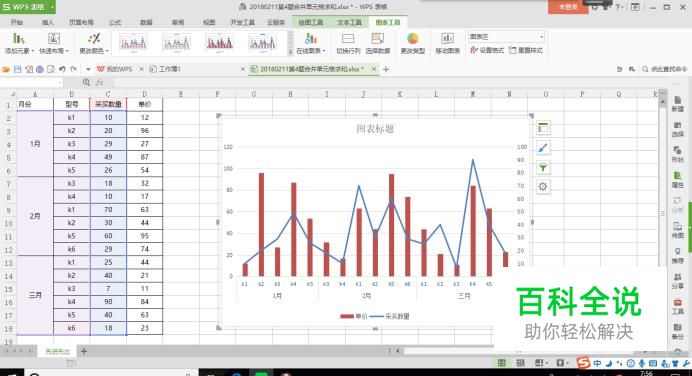Click the chart filter funnel button
Screen dimensions: 692x376
(543, 167)
